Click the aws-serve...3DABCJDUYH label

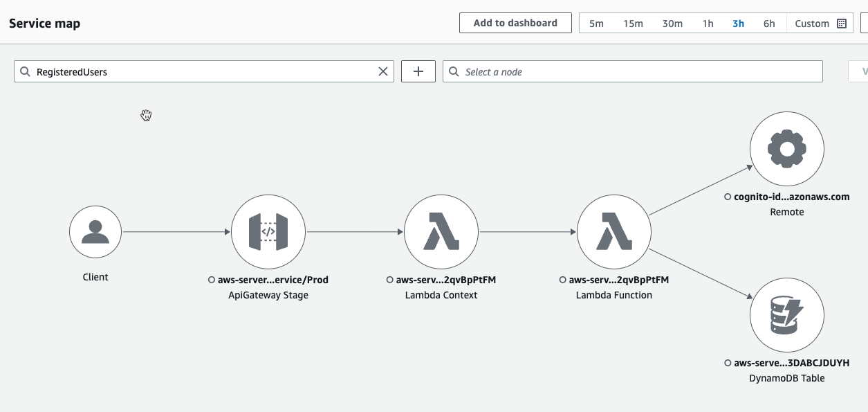point(792,363)
